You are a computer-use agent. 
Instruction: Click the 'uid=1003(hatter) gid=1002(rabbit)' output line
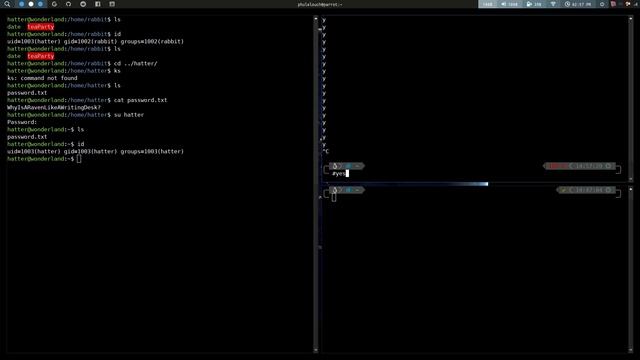95,41
